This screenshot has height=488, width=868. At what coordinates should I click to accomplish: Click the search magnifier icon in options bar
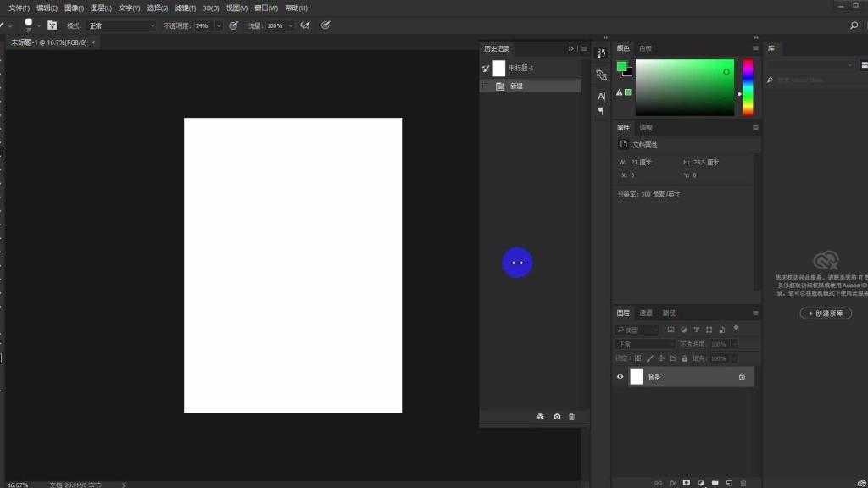854,25
